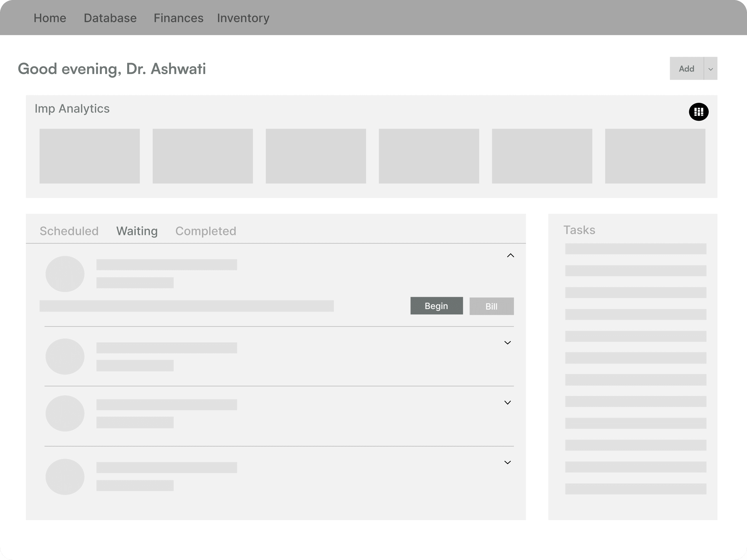Expand the third patient entry chevron

(x=507, y=403)
